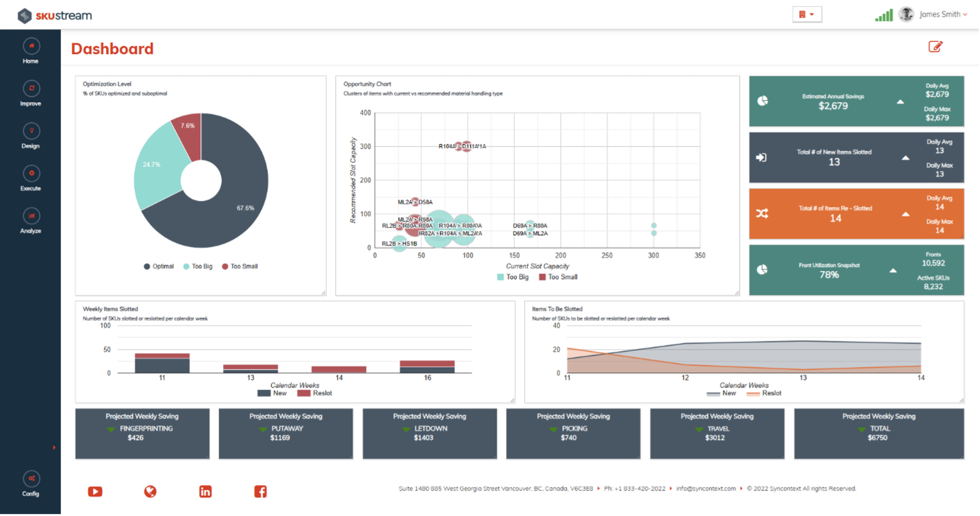Click the week 16 bar in Weekly Items Slotted
Viewport: 980px width, 516px height.
tap(427, 367)
